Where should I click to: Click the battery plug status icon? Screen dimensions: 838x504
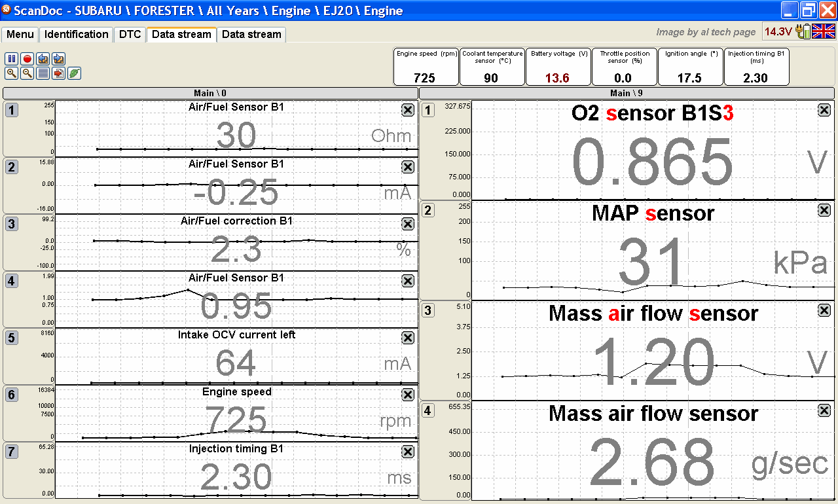tap(803, 31)
